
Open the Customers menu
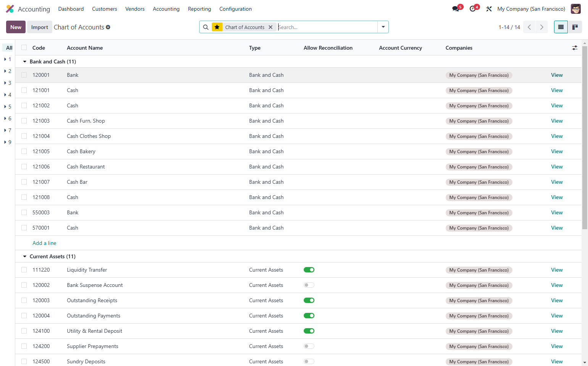[105, 9]
